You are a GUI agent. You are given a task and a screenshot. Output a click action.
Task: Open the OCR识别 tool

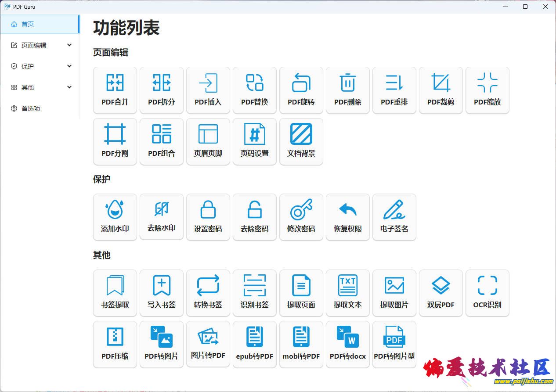pos(487,293)
